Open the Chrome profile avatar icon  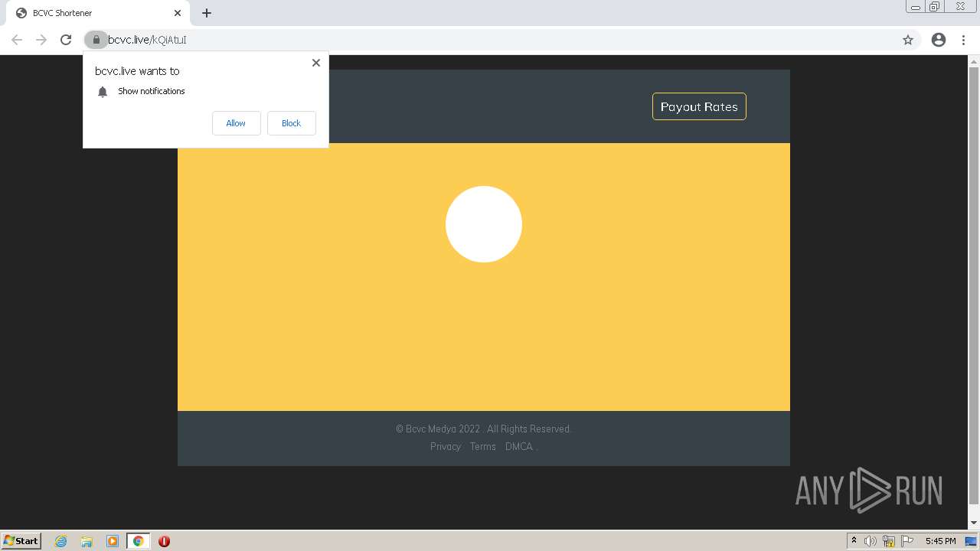939,40
